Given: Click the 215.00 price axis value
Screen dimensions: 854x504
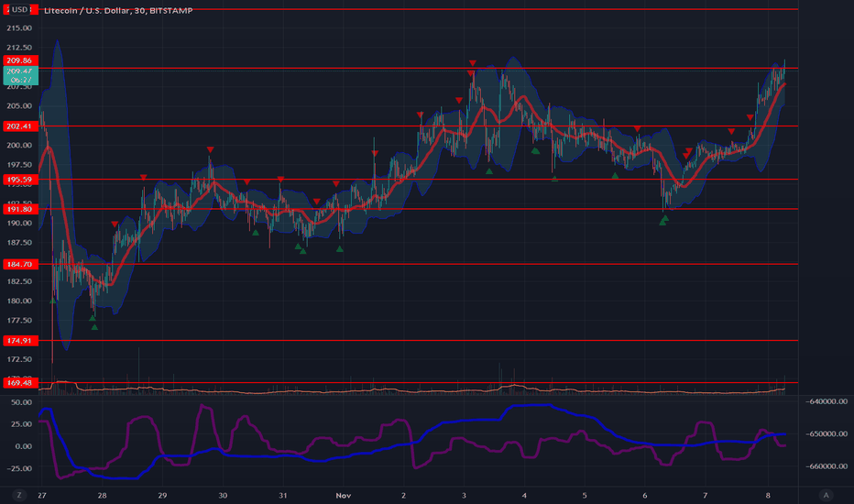Looking at the screenshot, I should [x=19, y=28].
